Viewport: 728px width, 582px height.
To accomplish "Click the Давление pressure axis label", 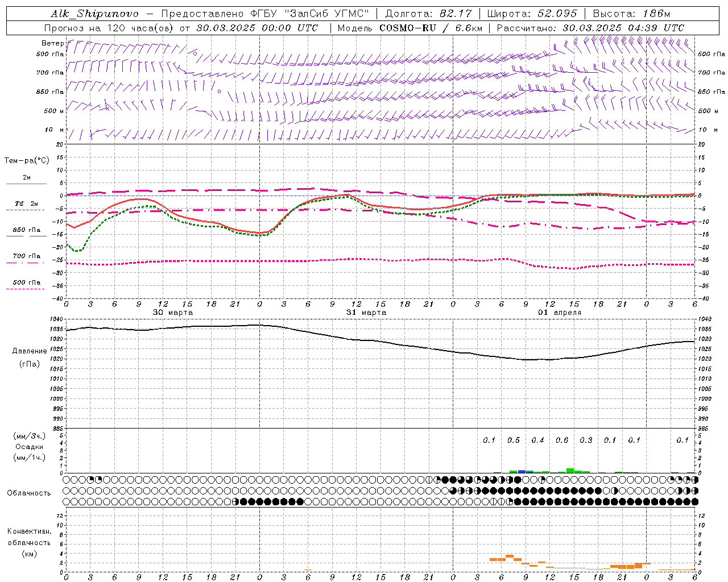I will 30,351.
